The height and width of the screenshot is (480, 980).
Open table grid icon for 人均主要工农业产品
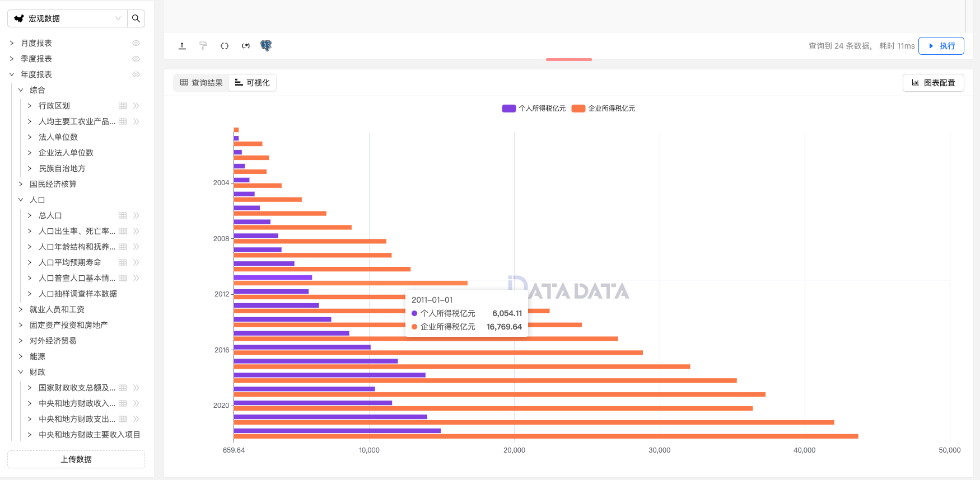coord(123,121)
